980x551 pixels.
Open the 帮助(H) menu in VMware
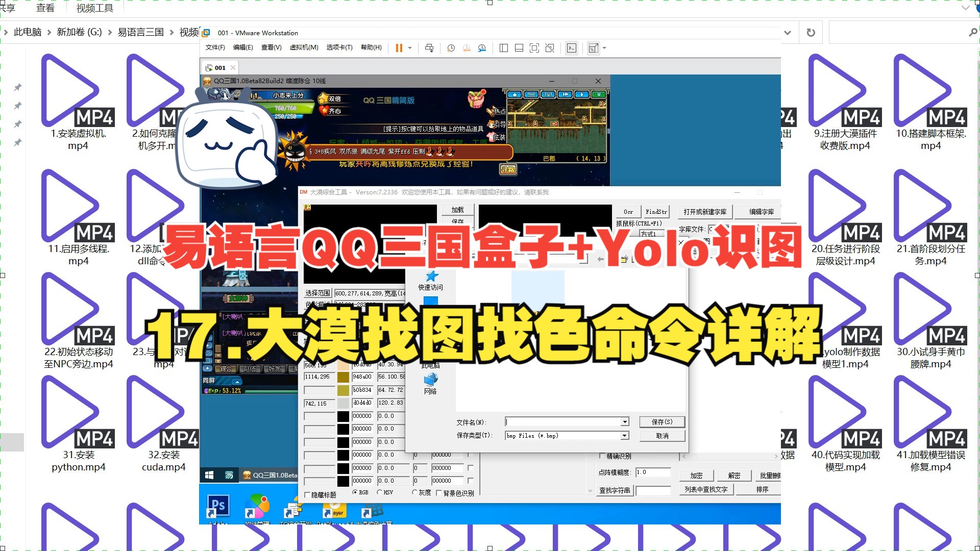[371, 47]
